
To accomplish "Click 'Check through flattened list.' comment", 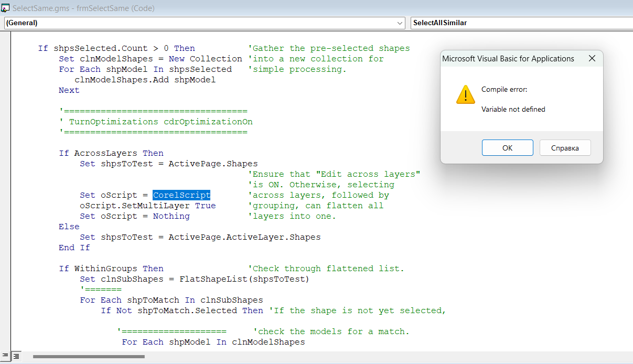I will point(326,269).
